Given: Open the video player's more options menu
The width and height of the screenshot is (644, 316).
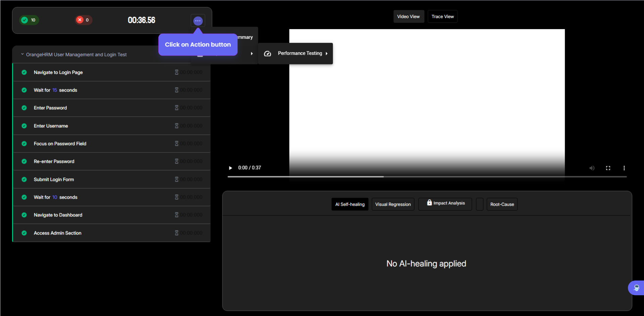Looking at the screenshot, I should click(624, 168).
